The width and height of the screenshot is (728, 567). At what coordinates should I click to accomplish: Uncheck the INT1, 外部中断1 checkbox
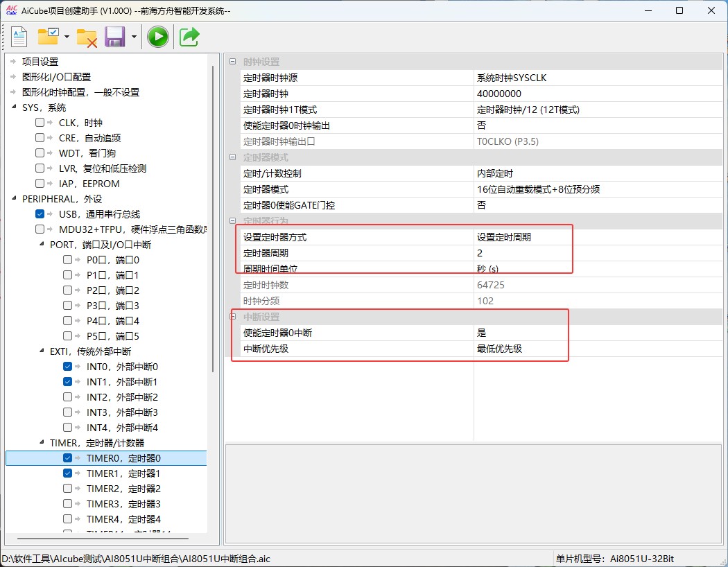(x=68, y=382)
